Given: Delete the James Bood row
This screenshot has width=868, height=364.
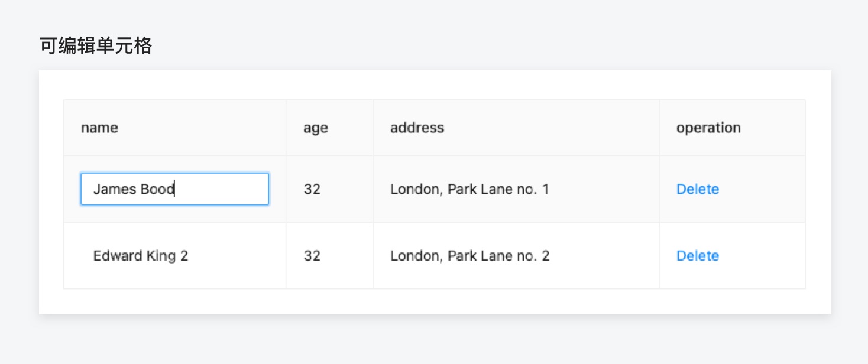Looking at the screenshot, I should point(698,189).
